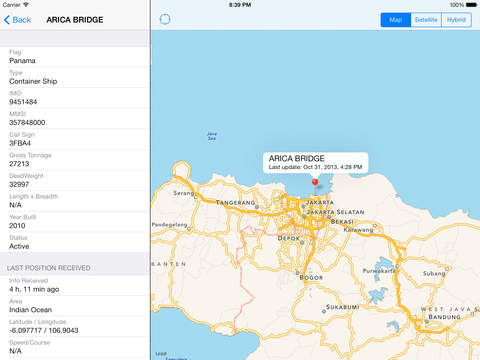Switch map view to Hybrid
The height and width of the screenshot is (360, 480).
click(456, 20)
